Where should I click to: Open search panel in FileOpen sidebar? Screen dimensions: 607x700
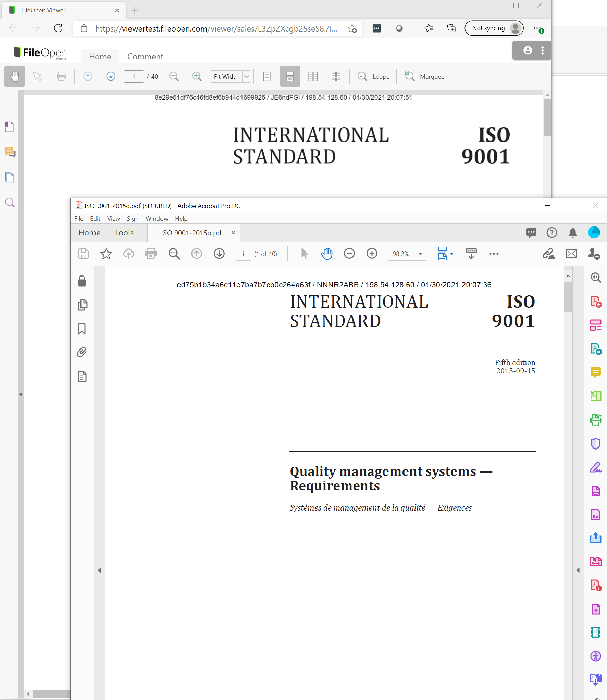(10, 202)
